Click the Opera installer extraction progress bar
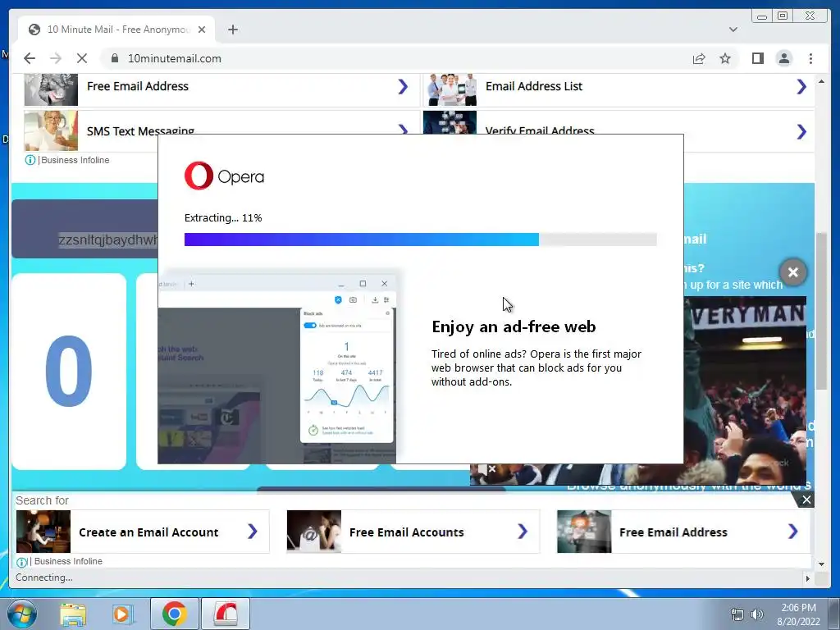This screenshot has width=840, height=630. pyautogui.click(x=421, y=240)
